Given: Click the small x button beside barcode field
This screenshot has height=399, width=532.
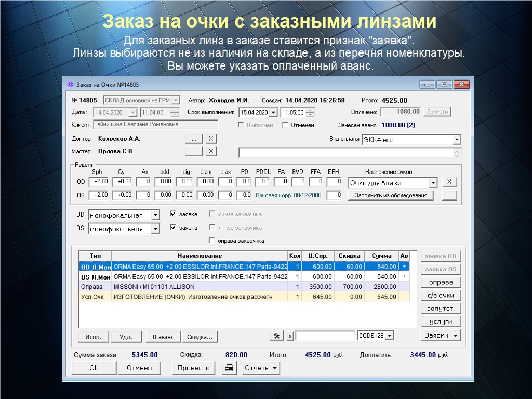Looking at the screenshot, I should pos(290,336).
